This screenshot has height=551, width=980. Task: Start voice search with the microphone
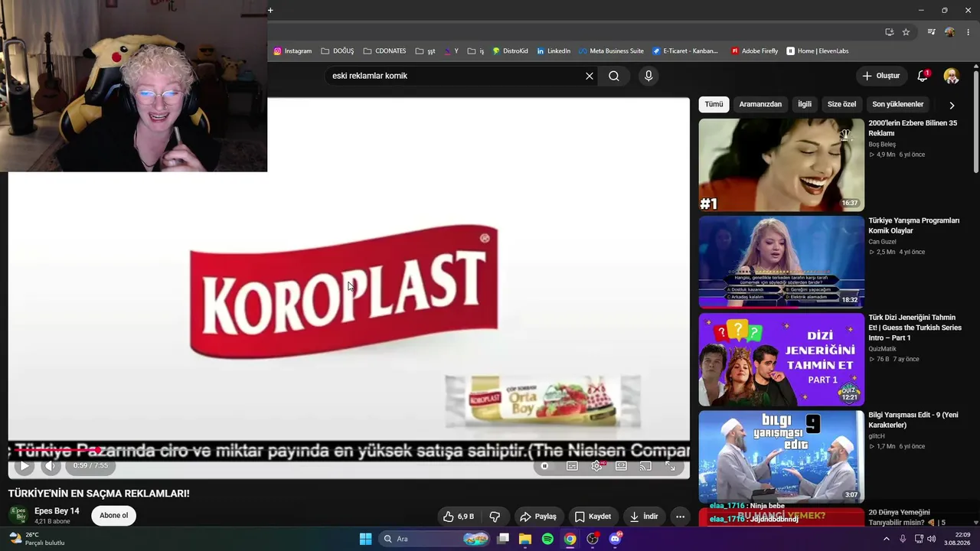[x=648, y=76]
